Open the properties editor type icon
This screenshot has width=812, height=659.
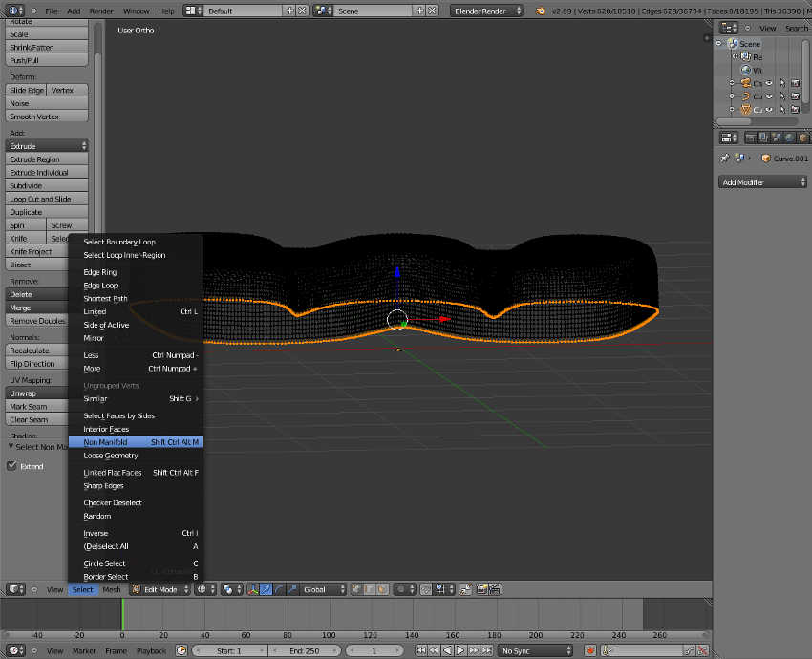click(x=729, y=138)
